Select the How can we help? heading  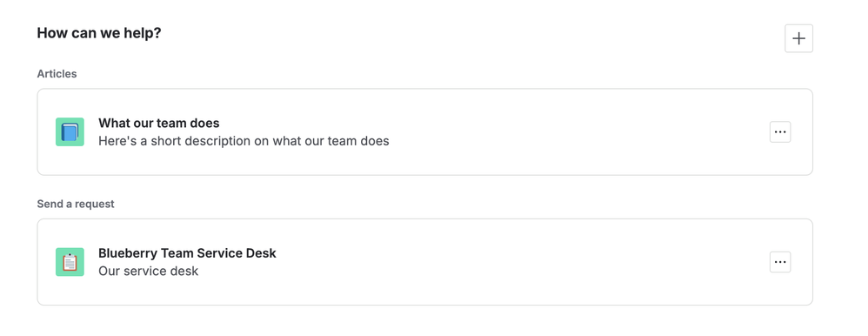99,33
